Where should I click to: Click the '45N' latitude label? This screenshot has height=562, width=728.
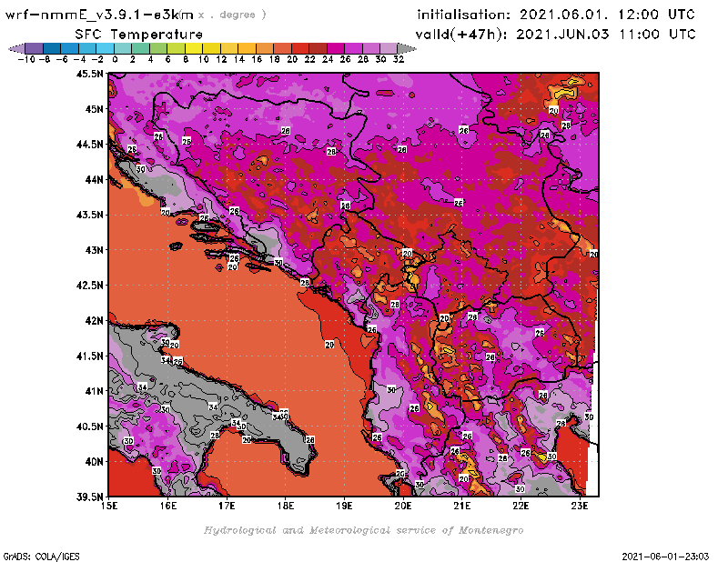[x=94, y=109]
